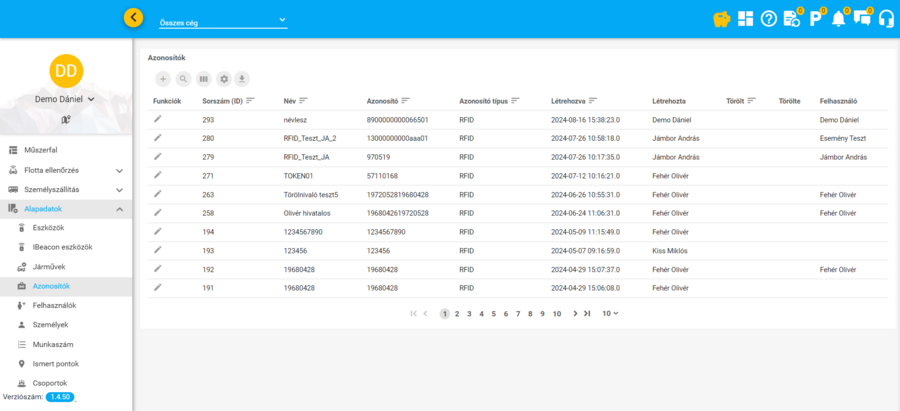Click the yellow piggy bank icon

click(720, 18)
